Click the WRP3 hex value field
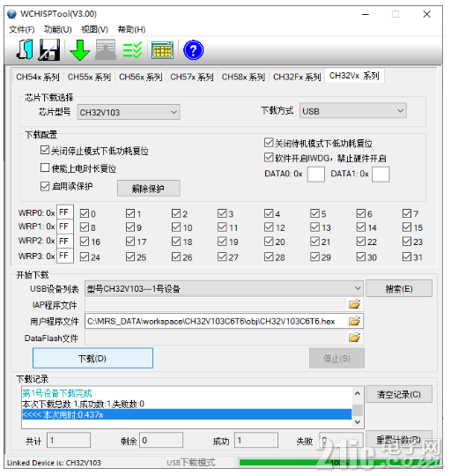451x476 pixels. tap(65, 256)
